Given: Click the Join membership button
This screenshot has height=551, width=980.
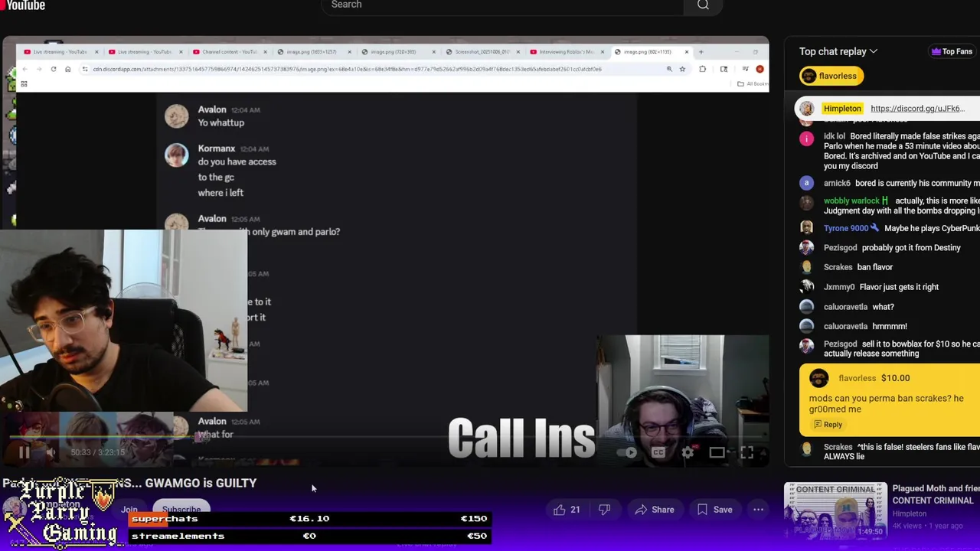Looking at the screenshot, I should pyautogui.click(x=129, y=510).
